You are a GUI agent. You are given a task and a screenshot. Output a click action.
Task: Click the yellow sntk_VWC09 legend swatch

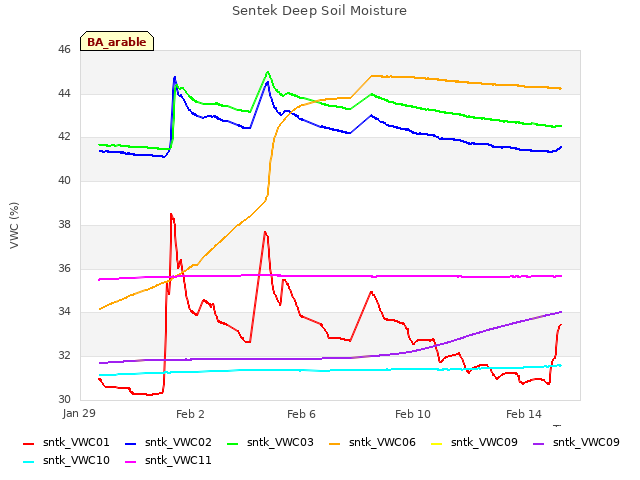(437, 444)
